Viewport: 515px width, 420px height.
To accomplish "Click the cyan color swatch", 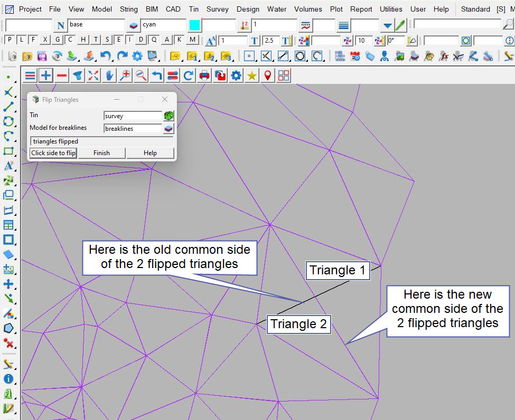I will pyautogui.click(x=194, y=25).
